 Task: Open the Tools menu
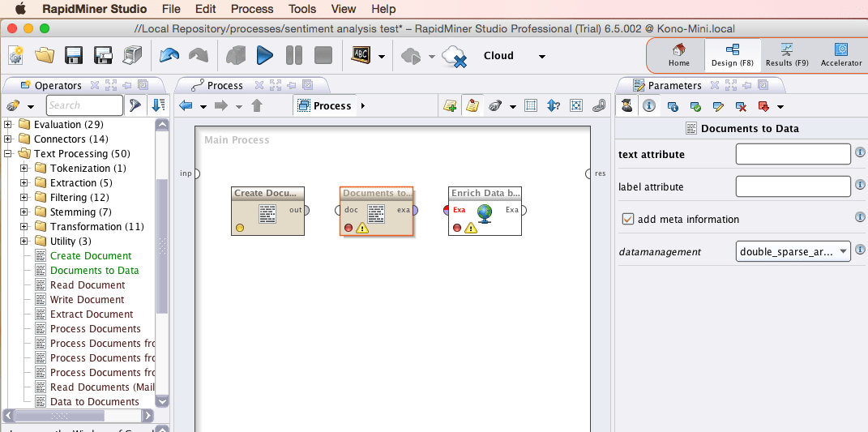[x=302, y=9]
